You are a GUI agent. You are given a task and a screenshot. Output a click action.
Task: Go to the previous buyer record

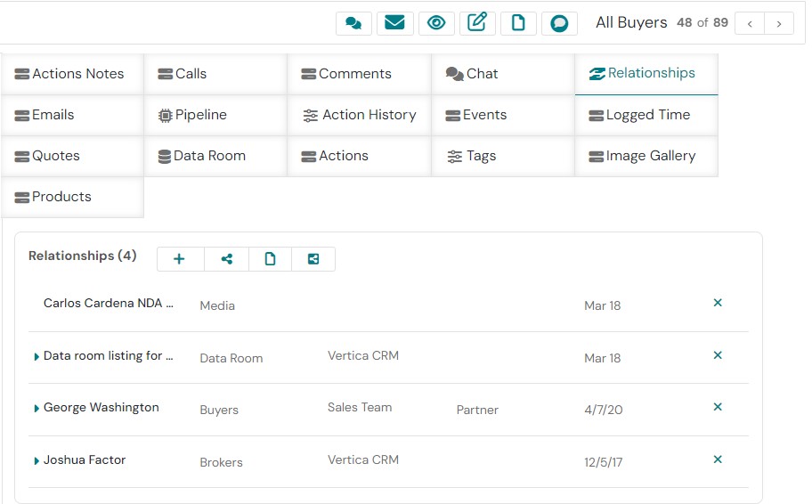click(750, 23)
